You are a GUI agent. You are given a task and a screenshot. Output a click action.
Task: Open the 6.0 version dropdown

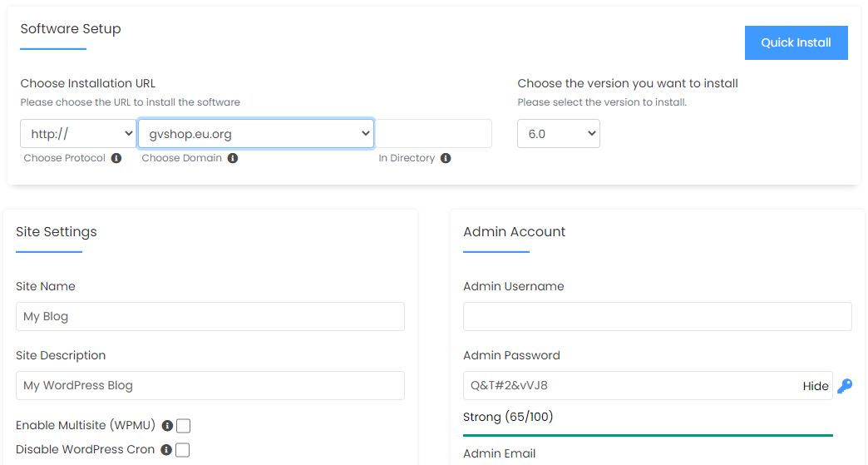(558, 134)
